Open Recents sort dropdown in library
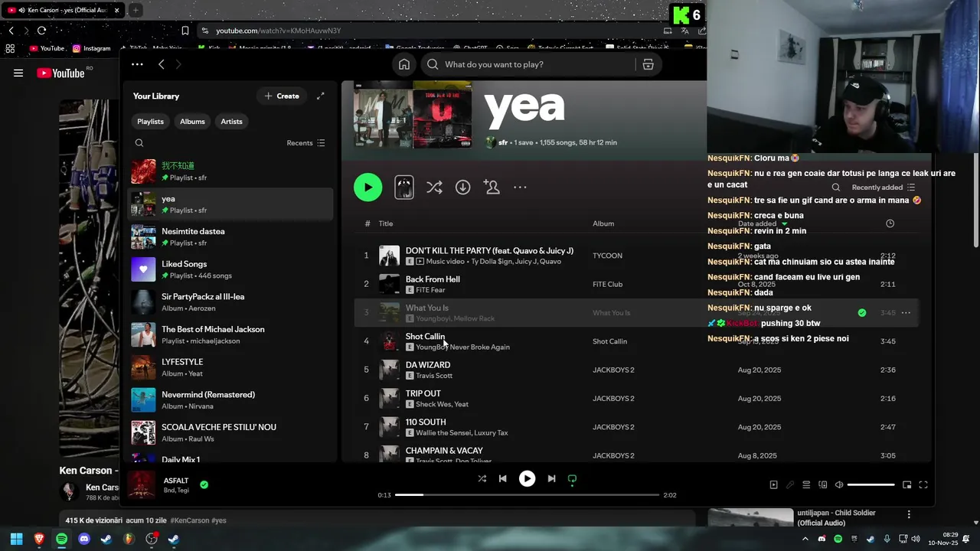 305,143
